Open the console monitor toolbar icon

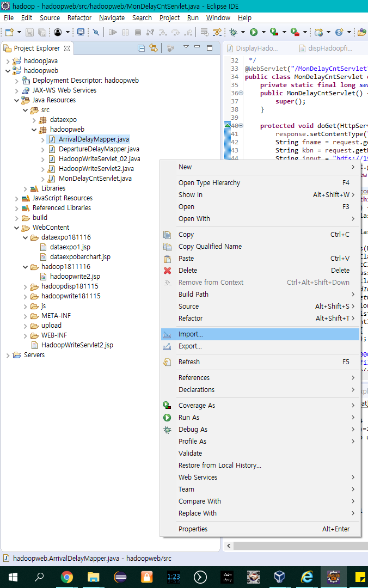81,32
